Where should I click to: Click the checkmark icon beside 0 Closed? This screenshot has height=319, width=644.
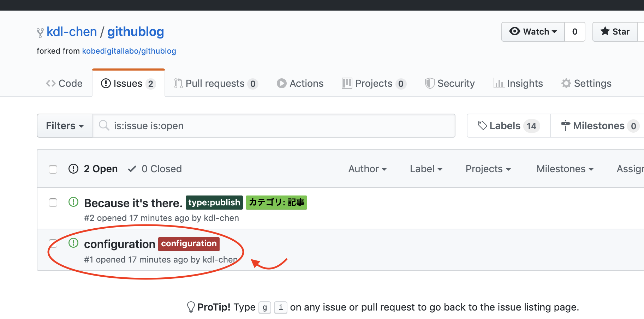tap(132, 169)
